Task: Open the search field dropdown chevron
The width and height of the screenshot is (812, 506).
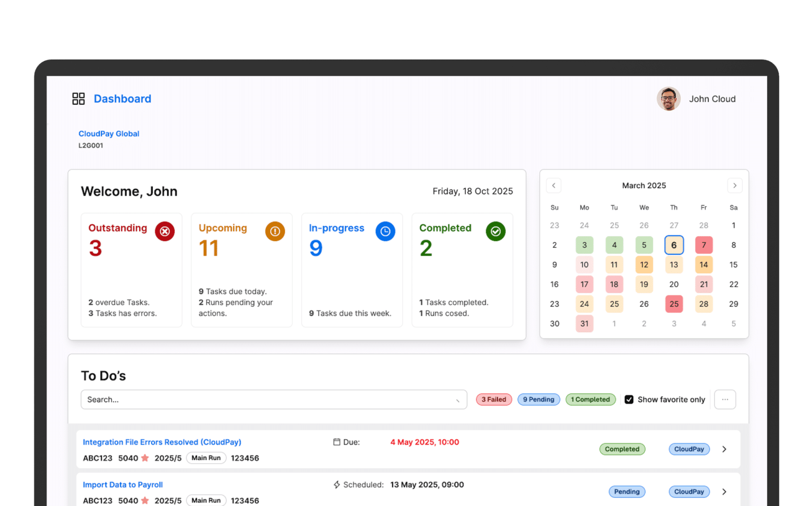Action: point(458,400)
